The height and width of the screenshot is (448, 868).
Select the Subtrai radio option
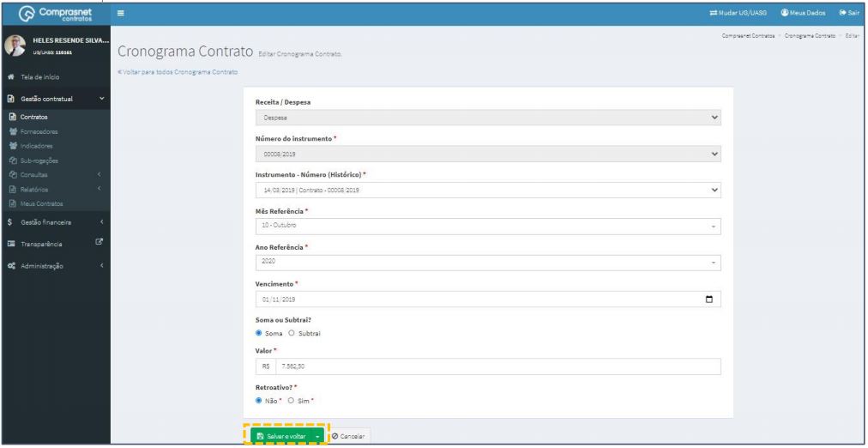click(x=292, y=333)
